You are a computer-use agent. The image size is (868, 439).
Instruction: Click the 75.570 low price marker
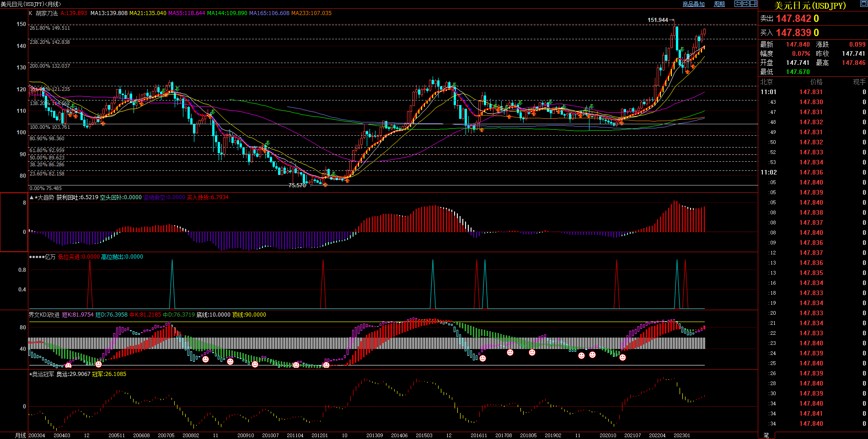[297, 185]
